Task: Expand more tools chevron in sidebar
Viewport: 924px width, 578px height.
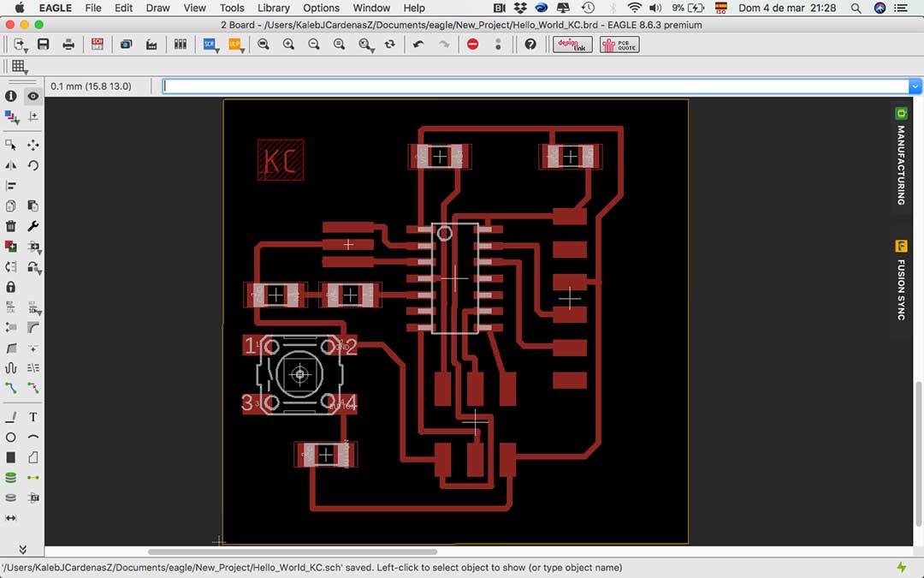Action: point(22,549)
